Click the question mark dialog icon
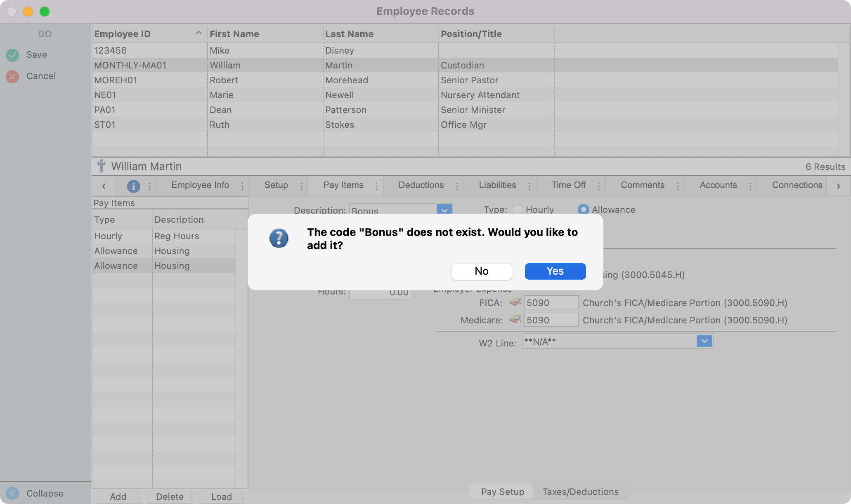Image resolution: width=851 pixels, height=504 pixels. coord(279,238)
